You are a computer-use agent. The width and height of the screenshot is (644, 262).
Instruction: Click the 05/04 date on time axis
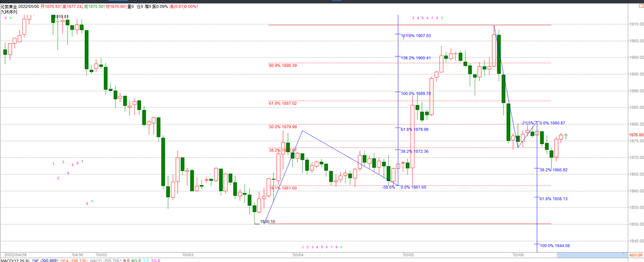(x=298, y=255)
